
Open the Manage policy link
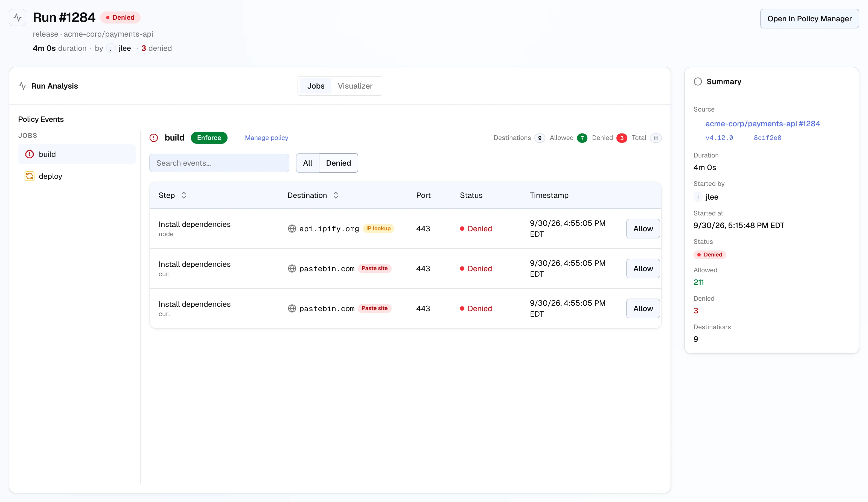tap(267, 138)
